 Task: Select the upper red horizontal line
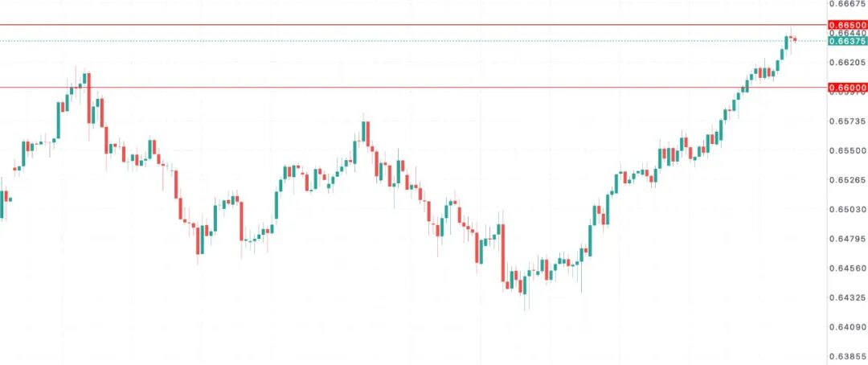(402, 25)
